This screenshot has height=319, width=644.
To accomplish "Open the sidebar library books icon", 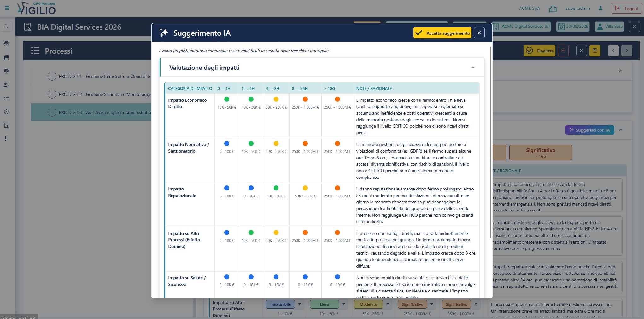I will 6,57.
